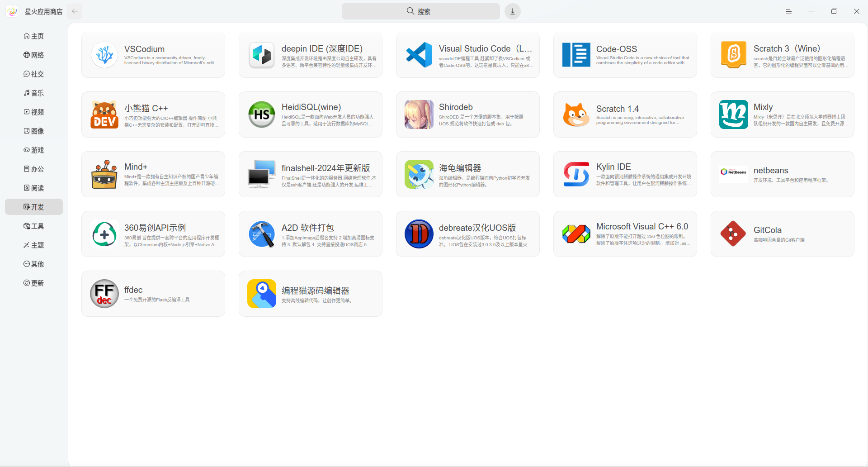Open the deepin IDE app icon

[x=262, y=55]
